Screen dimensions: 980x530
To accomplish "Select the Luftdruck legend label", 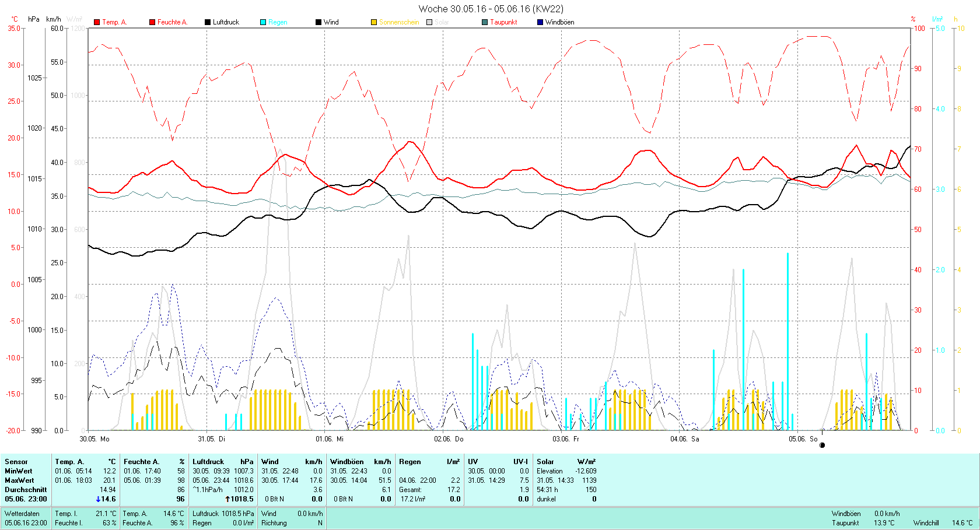I will pos(226,22).
